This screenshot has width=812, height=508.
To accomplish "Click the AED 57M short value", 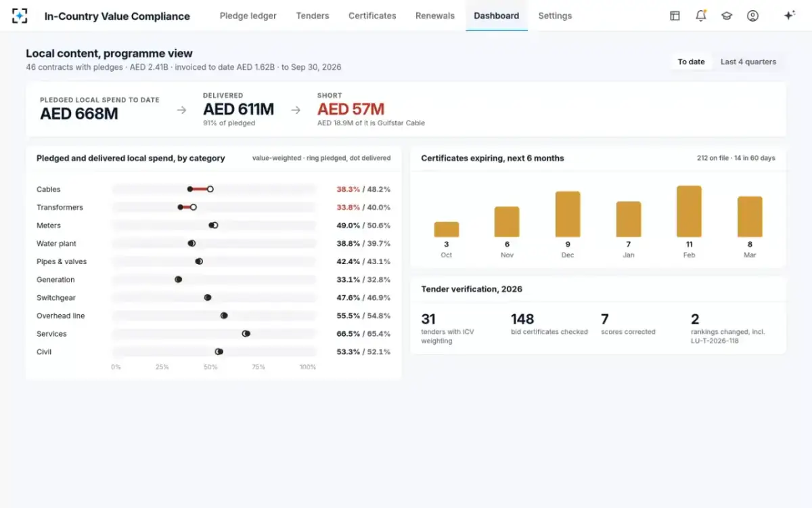I will pyautogui.click(x=351, y=109).
